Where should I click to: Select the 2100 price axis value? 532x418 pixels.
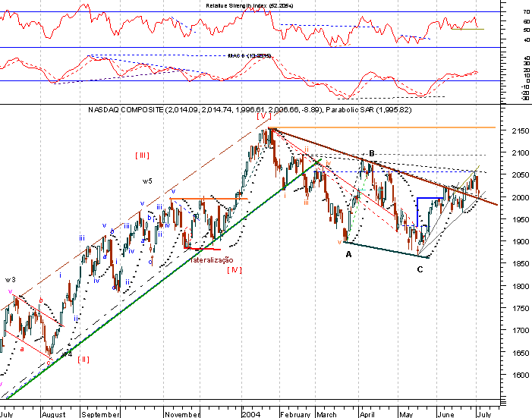[520, 153]
